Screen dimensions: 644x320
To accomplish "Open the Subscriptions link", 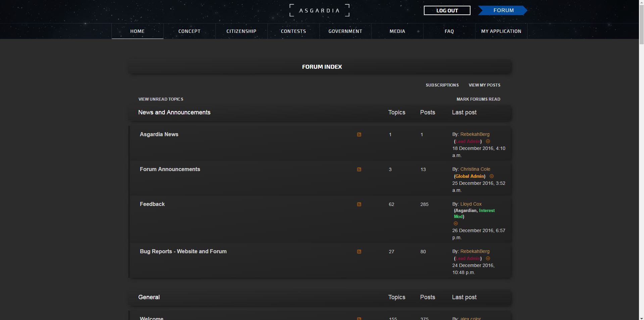I will coord(442,85).
